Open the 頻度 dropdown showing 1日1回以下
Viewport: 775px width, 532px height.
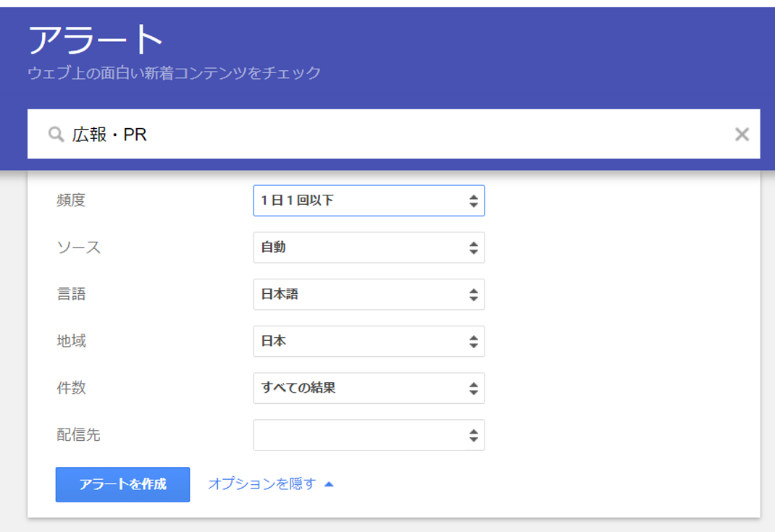click(x=369, y=200)
